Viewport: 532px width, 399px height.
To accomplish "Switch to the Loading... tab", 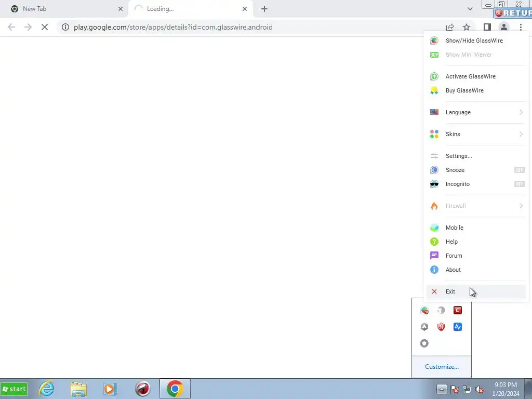I will pos(190,9).
